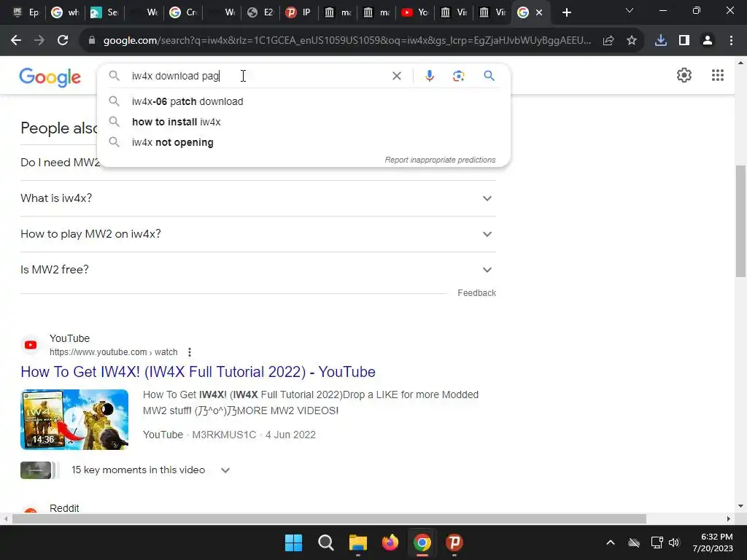Screen dimensions: 747x560
Task: Open the clock and date panel
Action: pos(713,542)
